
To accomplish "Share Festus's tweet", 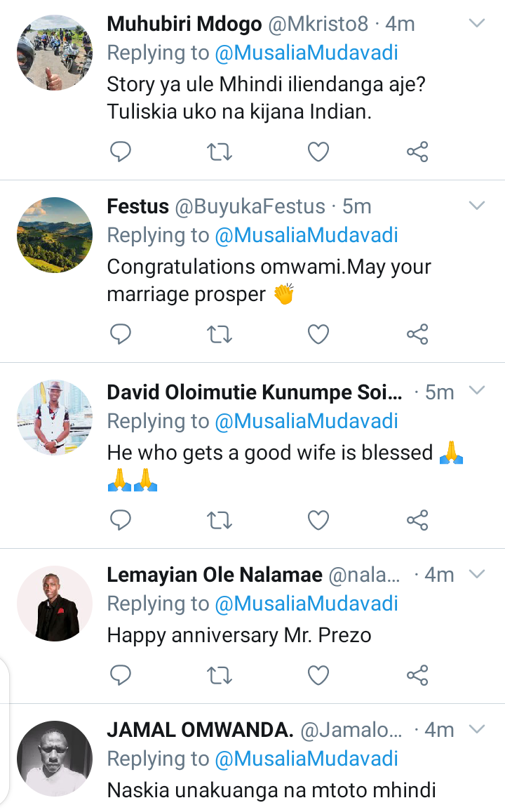I will point(417,335).
